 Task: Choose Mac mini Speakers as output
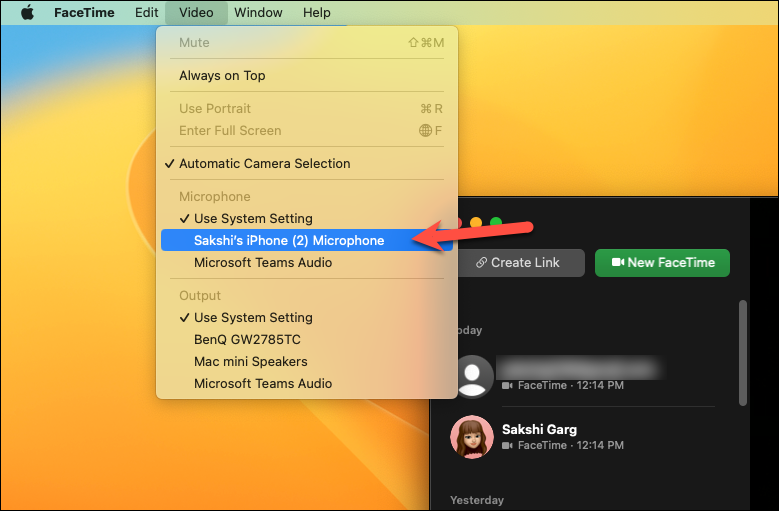(307, 361)
